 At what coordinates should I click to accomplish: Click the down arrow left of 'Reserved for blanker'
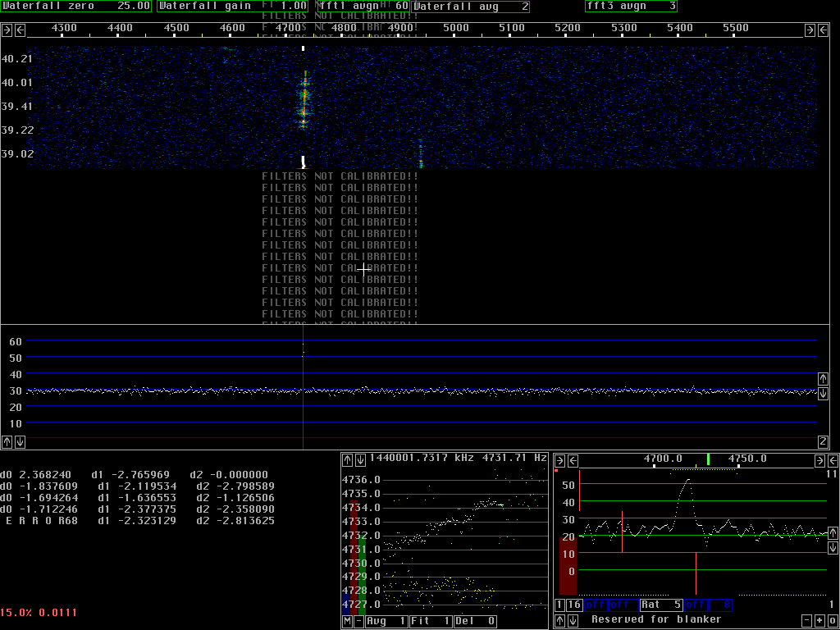[573, 620]
